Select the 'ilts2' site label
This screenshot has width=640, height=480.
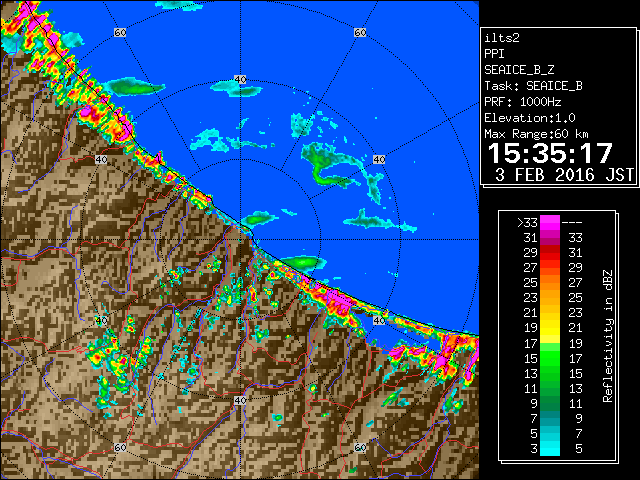coord(502,38)
